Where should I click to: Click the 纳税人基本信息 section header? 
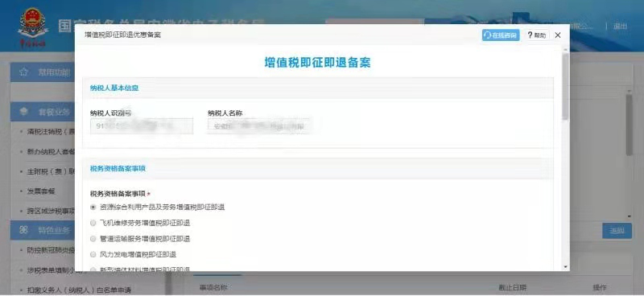114,88
